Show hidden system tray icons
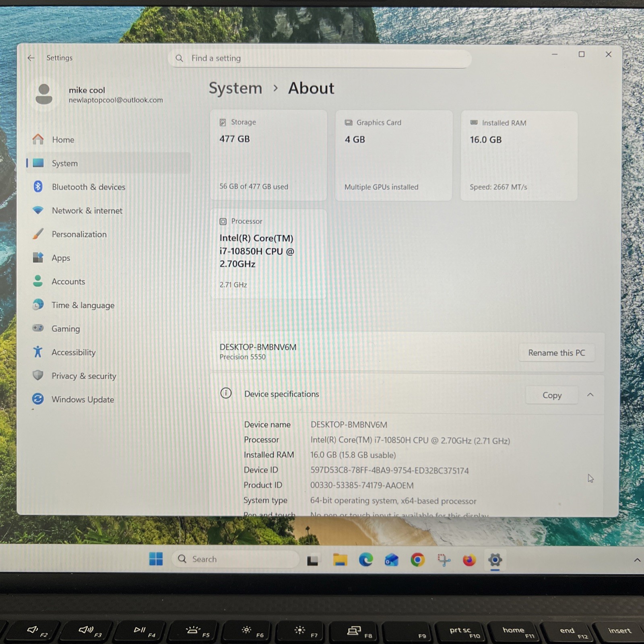The height and width of the screenshot is (644, 644). click(637, 560)
